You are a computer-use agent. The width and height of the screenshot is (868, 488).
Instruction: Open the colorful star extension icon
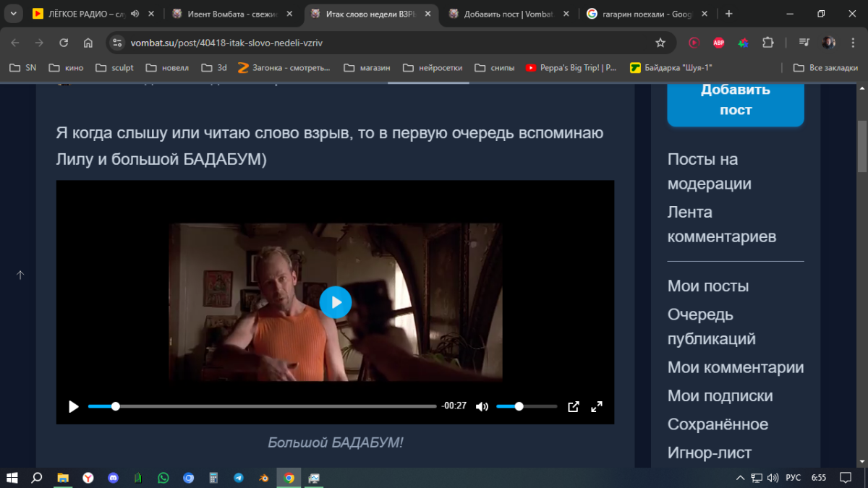pos(743,43)
